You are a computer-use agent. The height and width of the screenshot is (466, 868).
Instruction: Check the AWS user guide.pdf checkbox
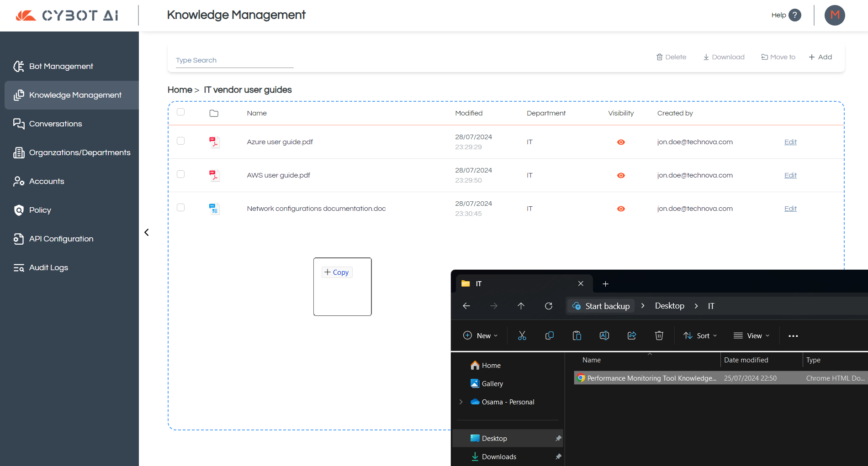tap(180, 174)
